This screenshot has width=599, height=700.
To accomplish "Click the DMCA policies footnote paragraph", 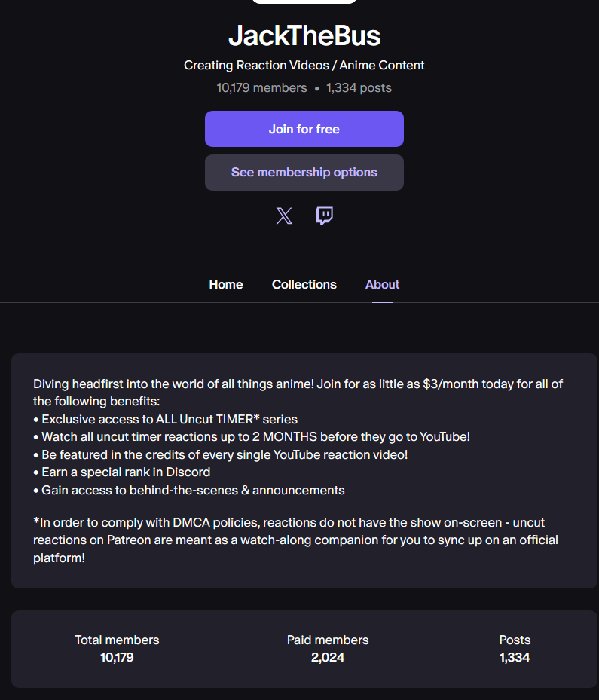I will [295, 540].
